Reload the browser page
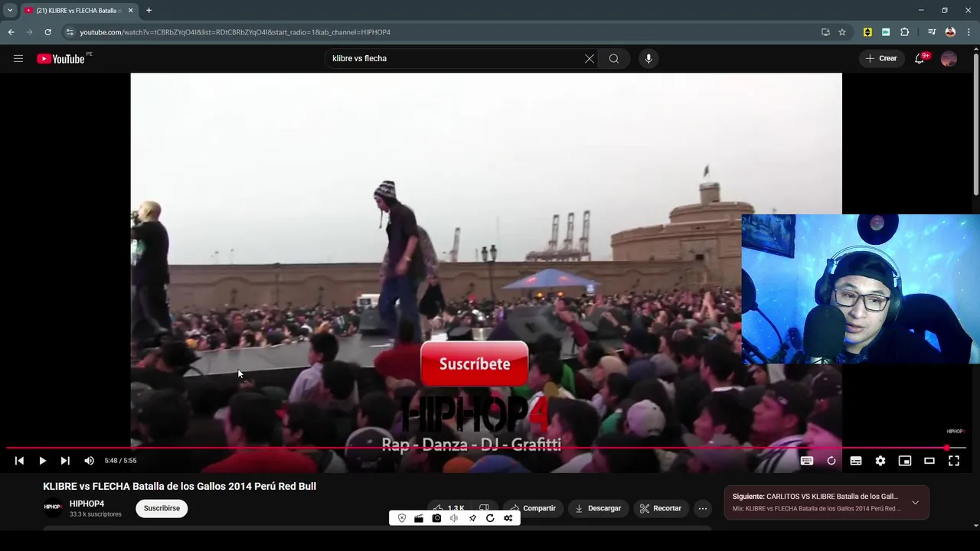This screenshot has height=551, width=980. (x=47, y=32)
